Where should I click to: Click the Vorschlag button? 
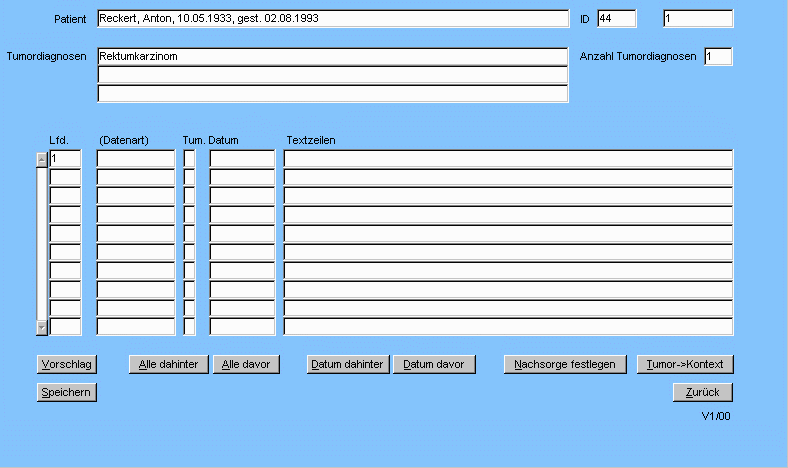click(x=66, y=365)
